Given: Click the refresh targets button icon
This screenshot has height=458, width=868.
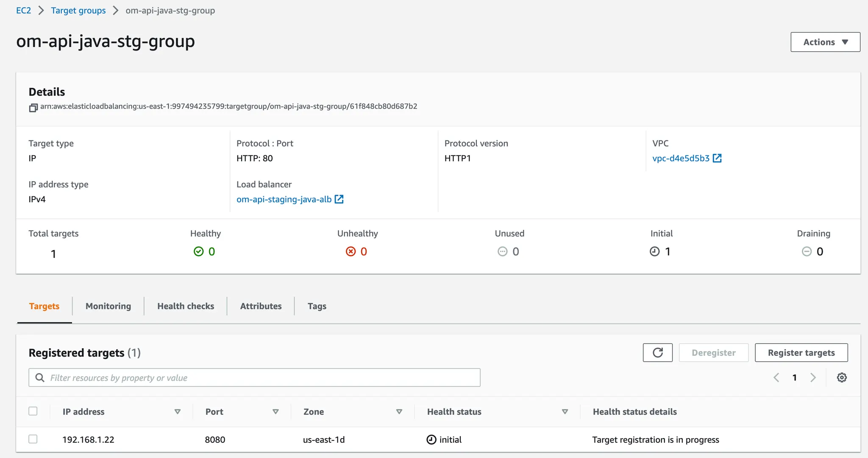Looking at the screenshot, I should 657,353.
